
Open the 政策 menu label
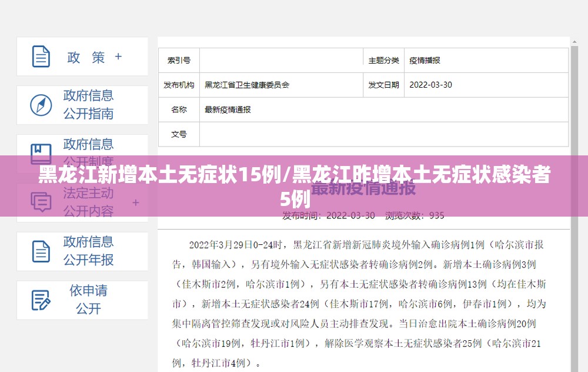tap(86, 57)
